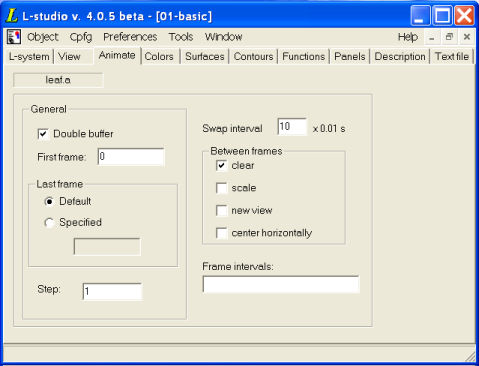Open the Object menu
This screenshot has width=479, height=366.
43,37
